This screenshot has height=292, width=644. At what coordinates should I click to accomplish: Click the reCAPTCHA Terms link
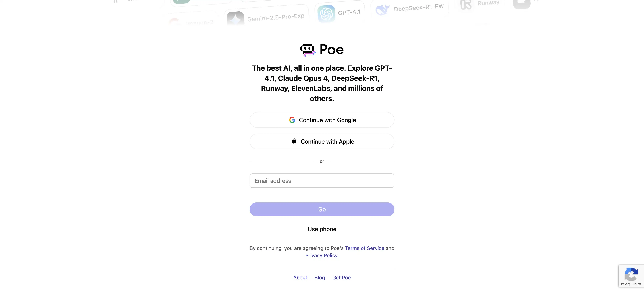tap(637, 284)
